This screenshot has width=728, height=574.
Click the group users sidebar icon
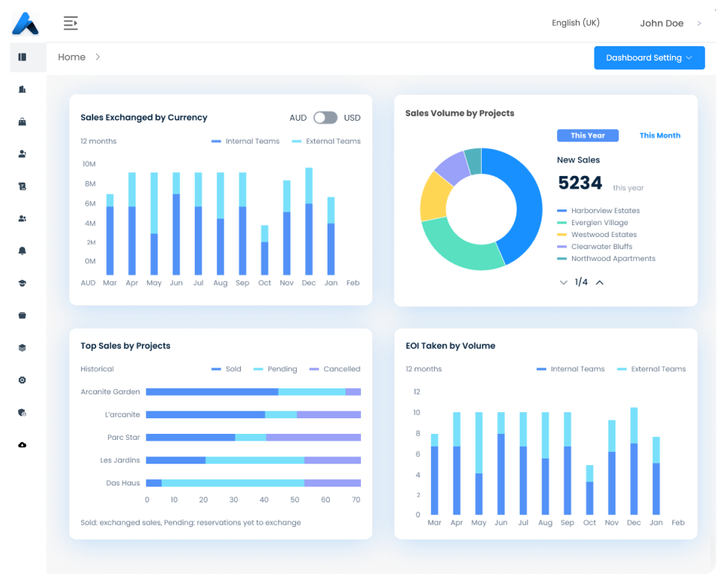pyautogui.click(x=22, y=218)
